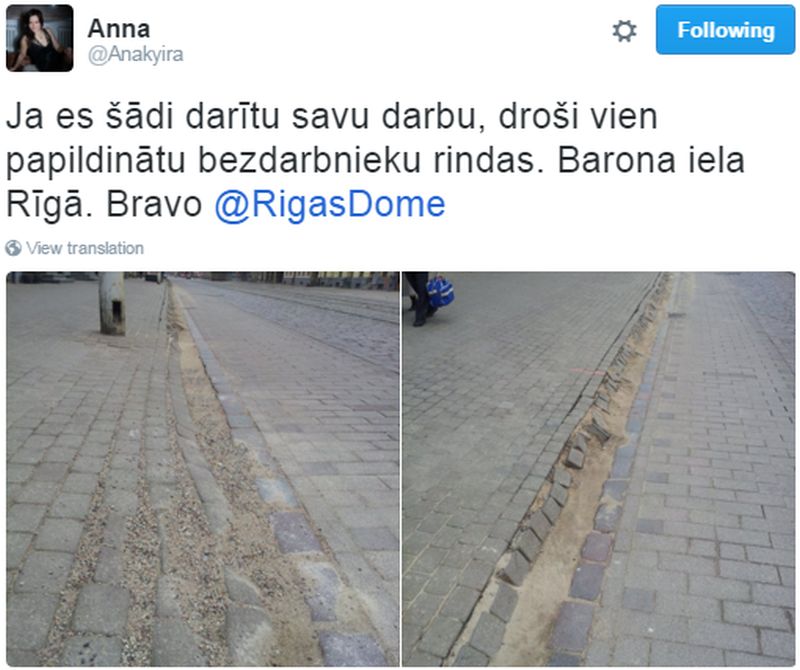This screenshot has height=670, width=800.
Task: Open the right photo of the curb
Action: coord(598,469)
